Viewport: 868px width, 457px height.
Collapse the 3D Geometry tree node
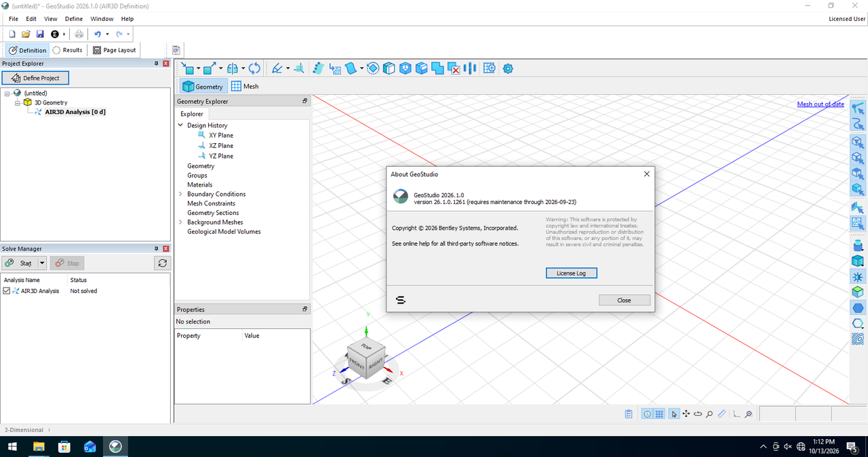pos(18,102)
